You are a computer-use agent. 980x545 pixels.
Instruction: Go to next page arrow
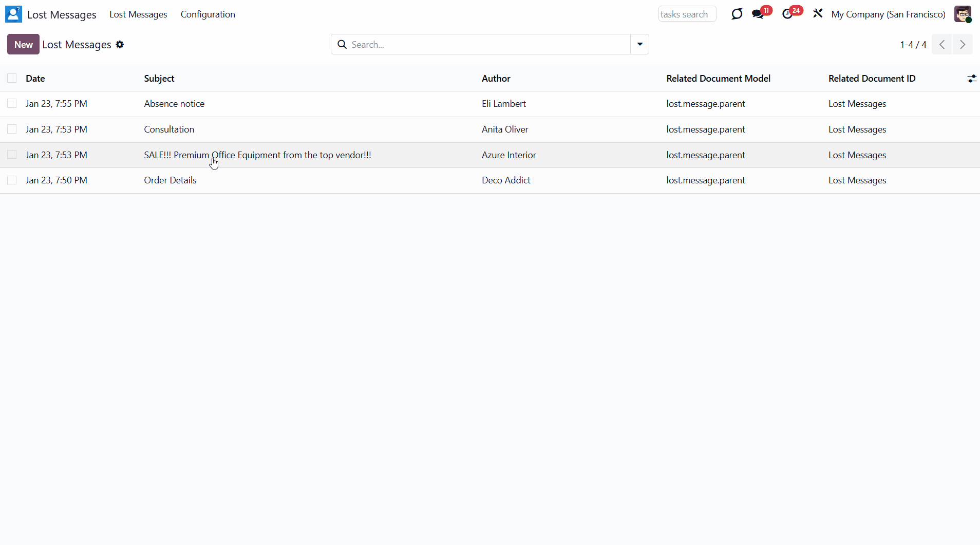pyautogui.click(x=963, y=45)
